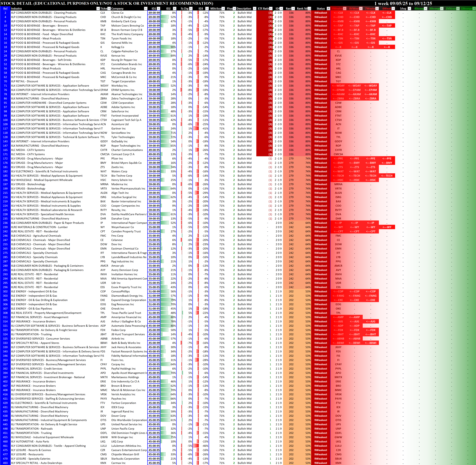476x465 pixels.
Task: Click the 1Strongest column filter arrow
Action: click(x=474, y=9)
